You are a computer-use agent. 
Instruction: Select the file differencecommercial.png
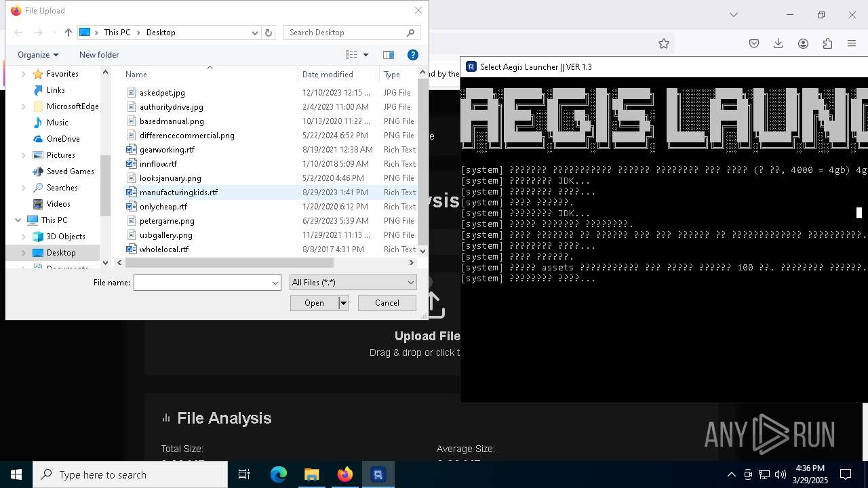[x=186, y=136]
